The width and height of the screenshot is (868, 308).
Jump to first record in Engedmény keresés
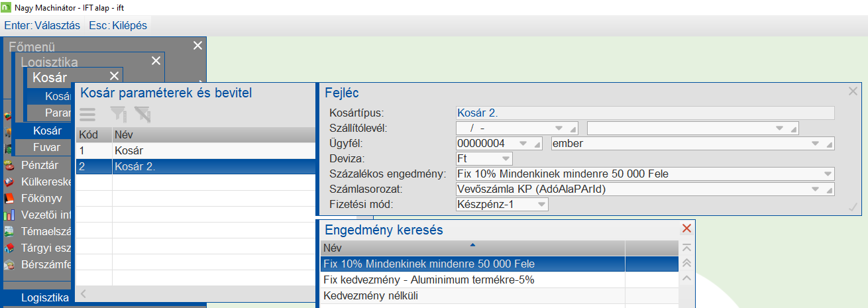pyautogui.click(x=686, y=248)
